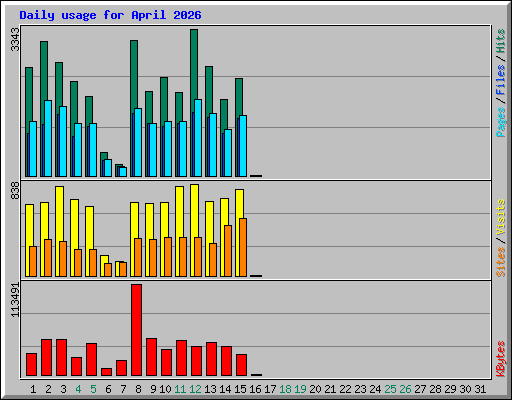
Task: Click the orange 'Sites' legend label
Action: tap(501, 262)
